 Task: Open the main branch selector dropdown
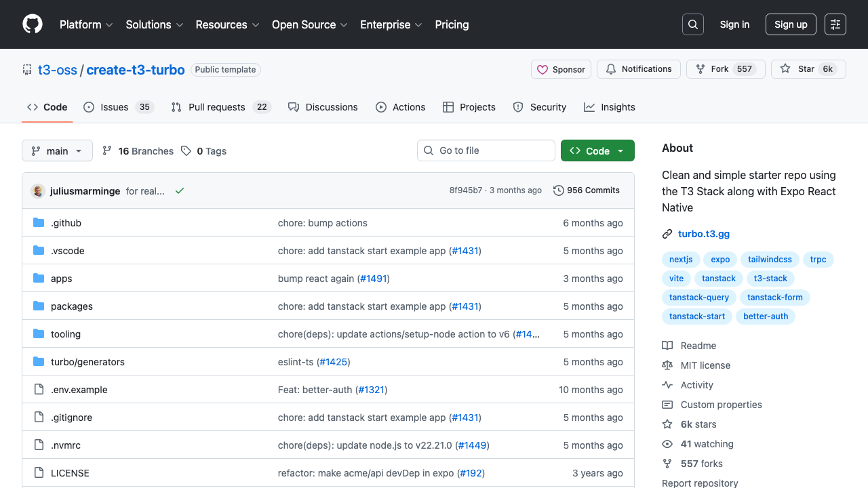pos(57,150)
